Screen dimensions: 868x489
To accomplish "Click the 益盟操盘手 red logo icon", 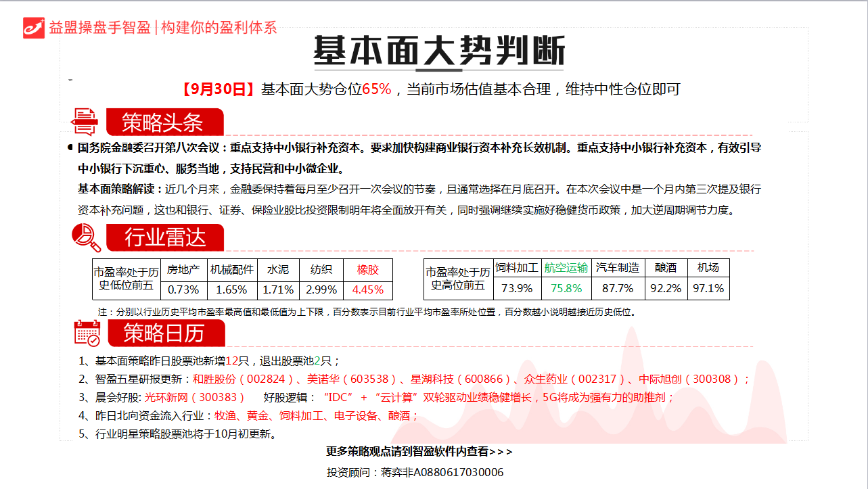I will pyautogui.click(x=33, y=27).
